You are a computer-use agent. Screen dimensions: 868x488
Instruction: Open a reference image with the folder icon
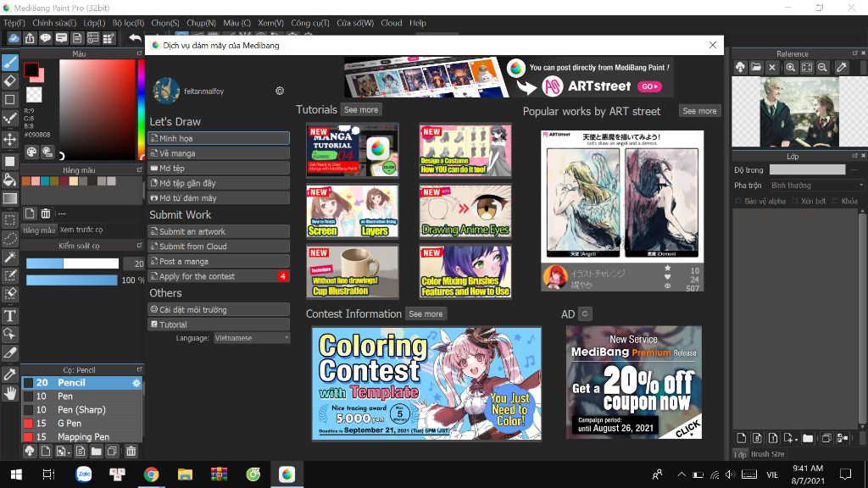[x=756, y=68]
